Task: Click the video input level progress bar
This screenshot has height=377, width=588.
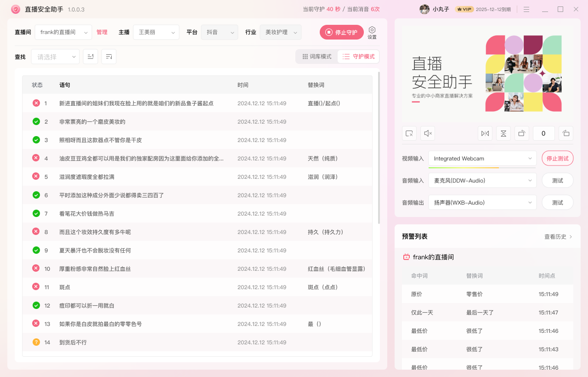Action: (482, 167)
